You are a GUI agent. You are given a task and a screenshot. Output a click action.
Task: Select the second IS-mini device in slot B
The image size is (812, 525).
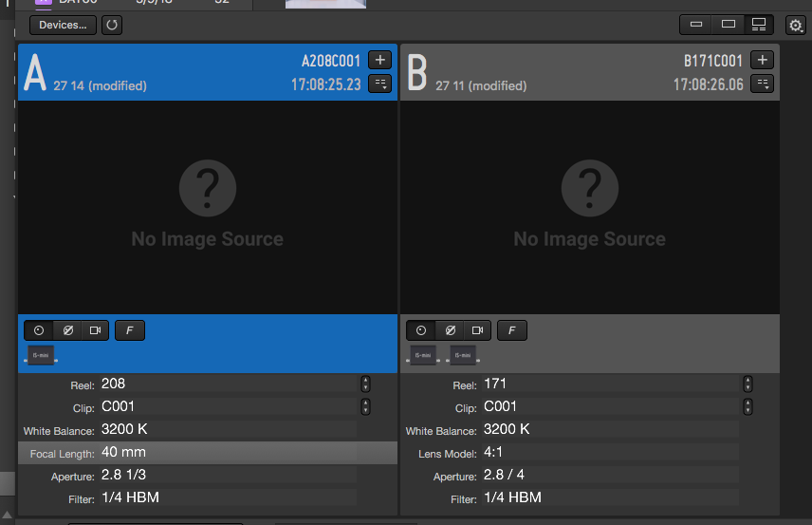click(x=463, y=355)
